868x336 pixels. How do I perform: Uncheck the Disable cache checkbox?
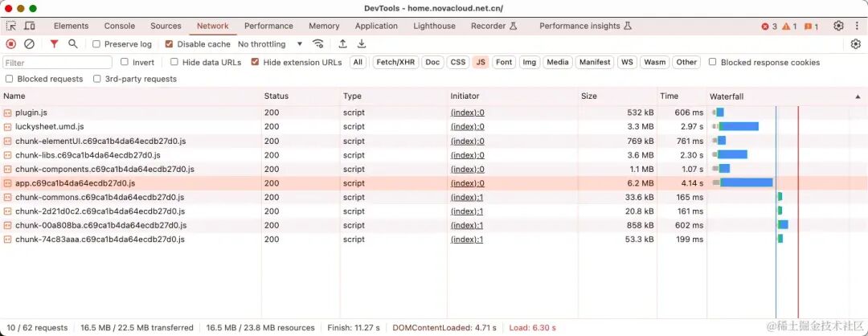pos(170,43)
